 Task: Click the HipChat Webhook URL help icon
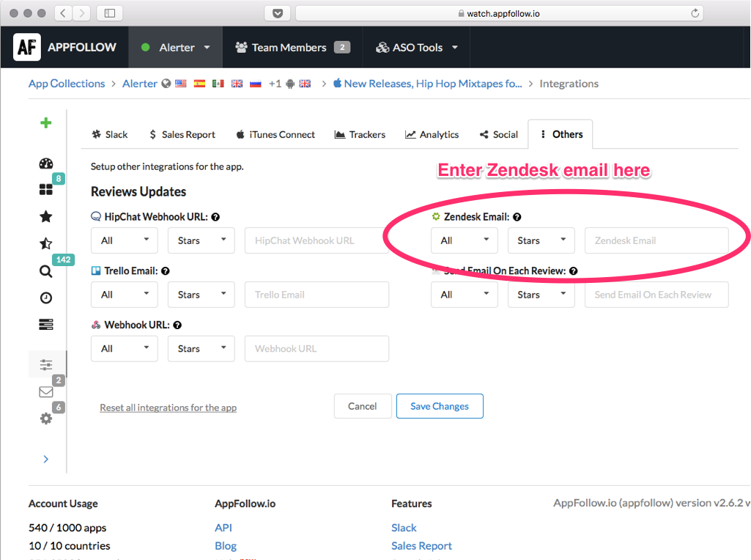[215, 217]
